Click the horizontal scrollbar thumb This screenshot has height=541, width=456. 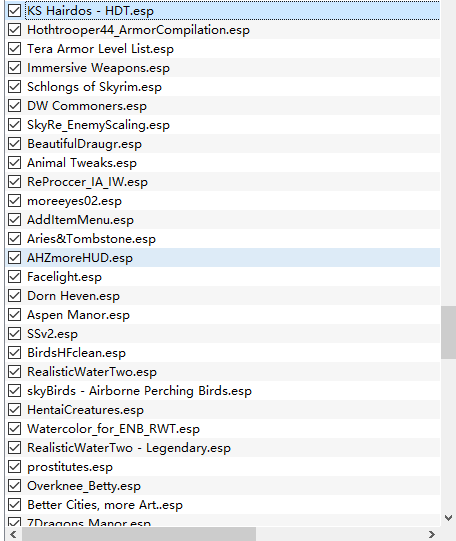(139, 534)
